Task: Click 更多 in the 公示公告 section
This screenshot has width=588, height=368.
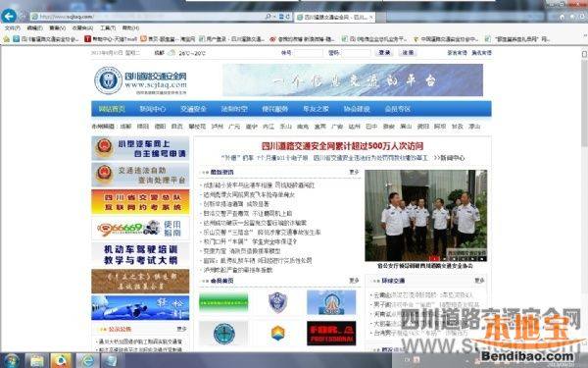Action: coord(182,329)
